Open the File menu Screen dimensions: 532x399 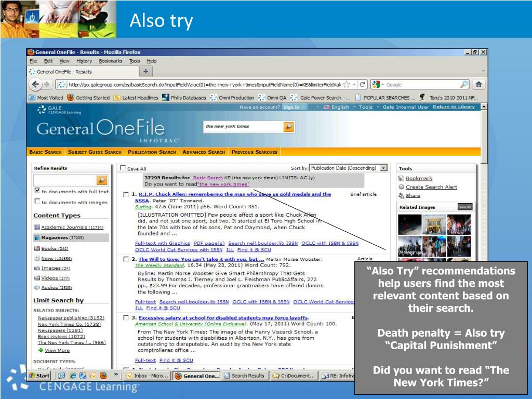tap(33, 61)
